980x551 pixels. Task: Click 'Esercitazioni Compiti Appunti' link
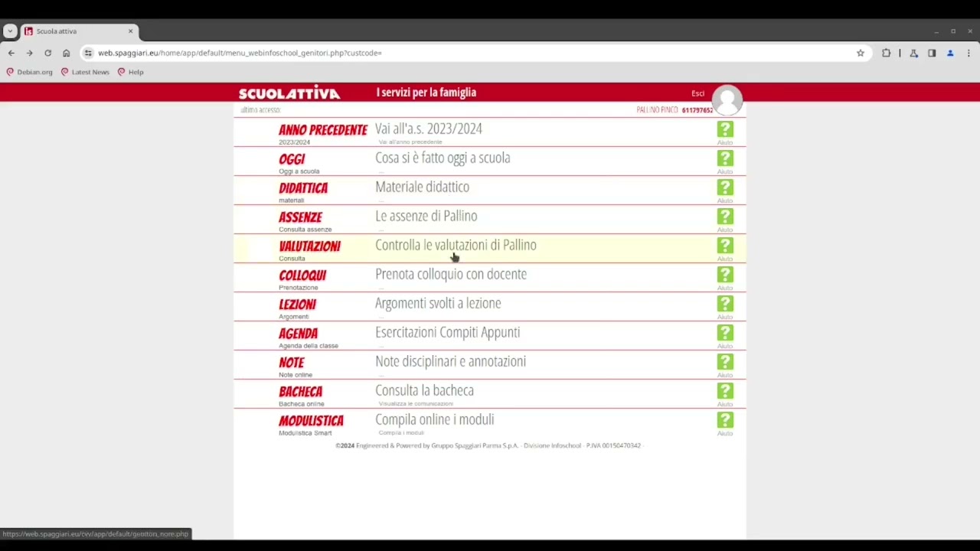click(x=447, y=332)
